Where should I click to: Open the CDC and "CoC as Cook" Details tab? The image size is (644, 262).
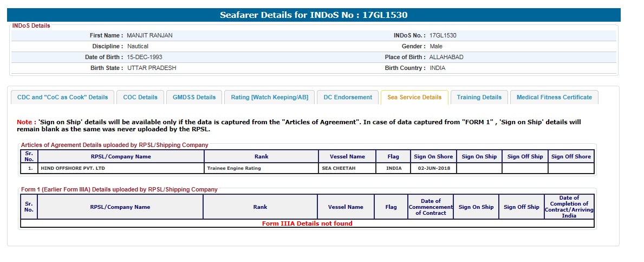(x=62, y=97)
